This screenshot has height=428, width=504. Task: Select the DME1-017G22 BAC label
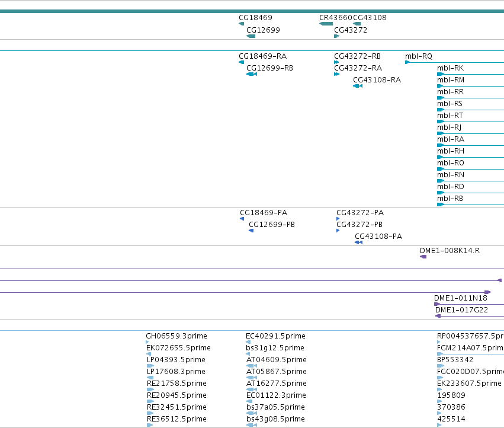461,310
